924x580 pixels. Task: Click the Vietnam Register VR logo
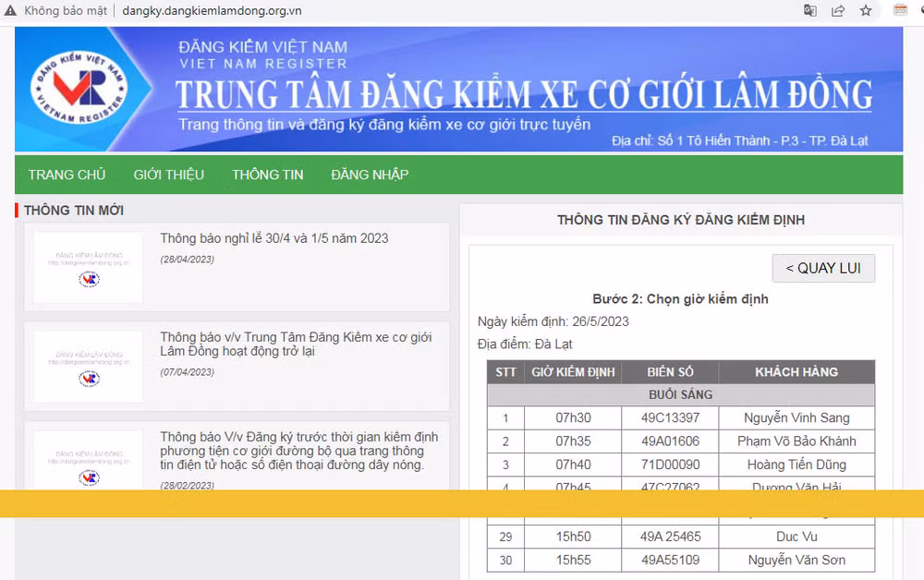(x=79, y=88)
